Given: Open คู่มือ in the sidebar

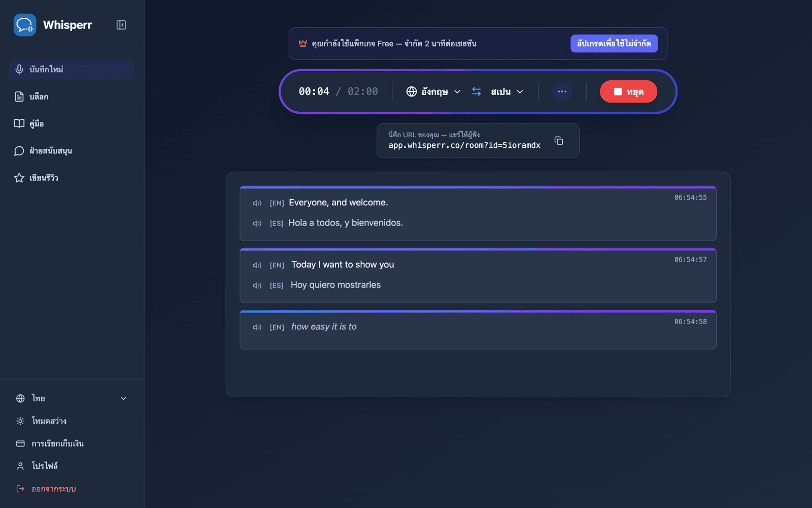Looking at the screenshot, I should [x=72, y=123].
